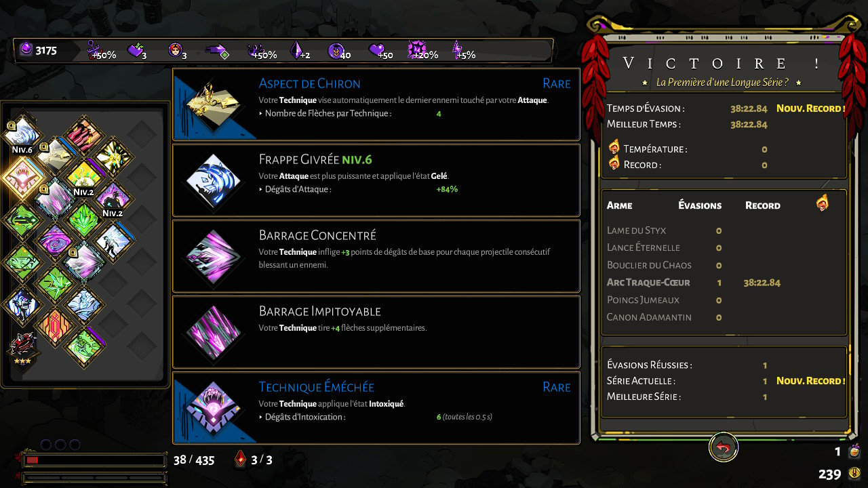Click the Frappe Givrée frost icon

214,180
